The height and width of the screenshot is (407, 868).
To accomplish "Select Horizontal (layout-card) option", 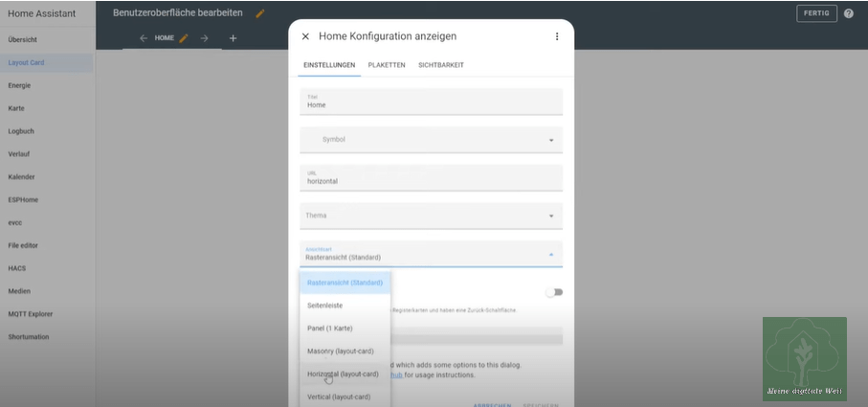I will (x=343, y=374).
